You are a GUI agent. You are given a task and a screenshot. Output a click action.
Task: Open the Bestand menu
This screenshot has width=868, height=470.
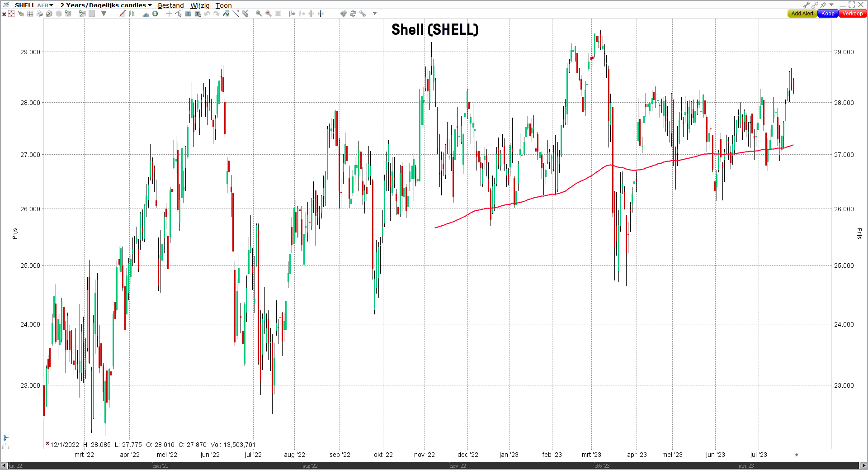(170, 5)
